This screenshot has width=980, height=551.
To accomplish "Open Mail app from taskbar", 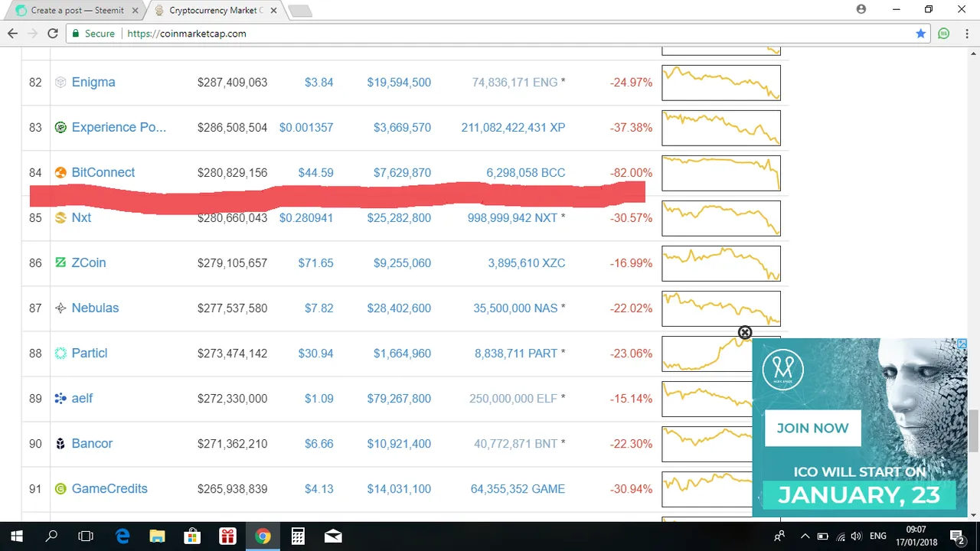I will pos(333,536).
